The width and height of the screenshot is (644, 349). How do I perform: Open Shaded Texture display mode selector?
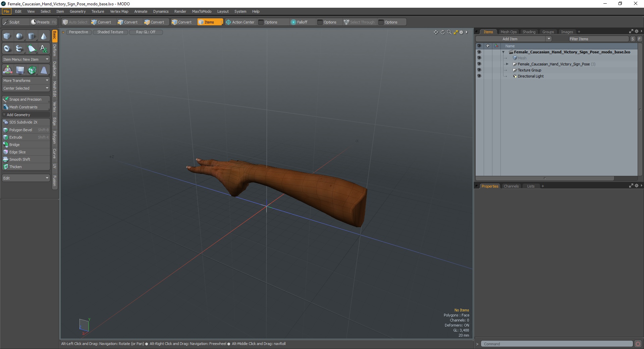click(110, 32)
